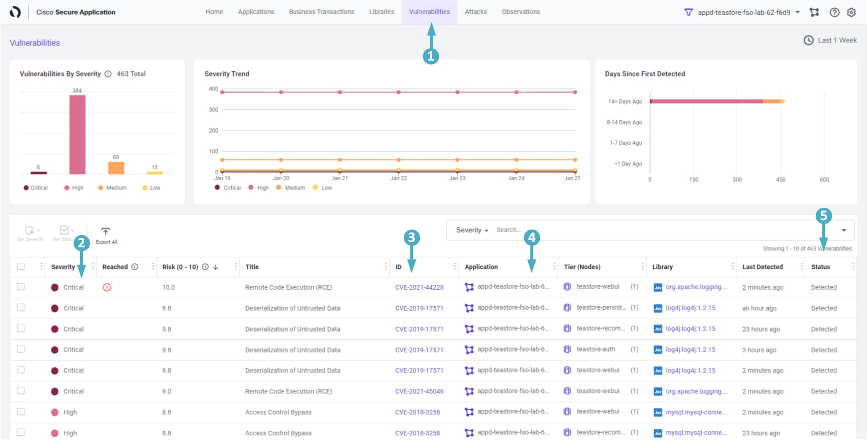868x440 pixels.
Task: Open the Severity filter dropdown
Action: 472,230
